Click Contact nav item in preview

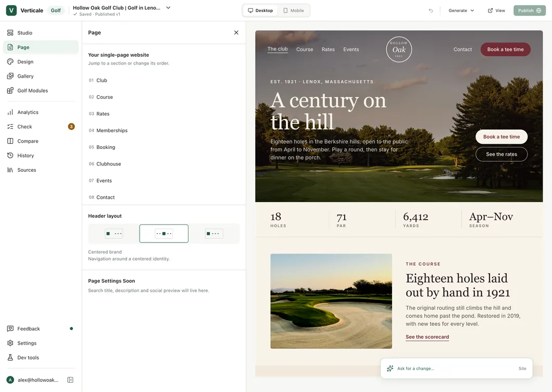[462, 49]
